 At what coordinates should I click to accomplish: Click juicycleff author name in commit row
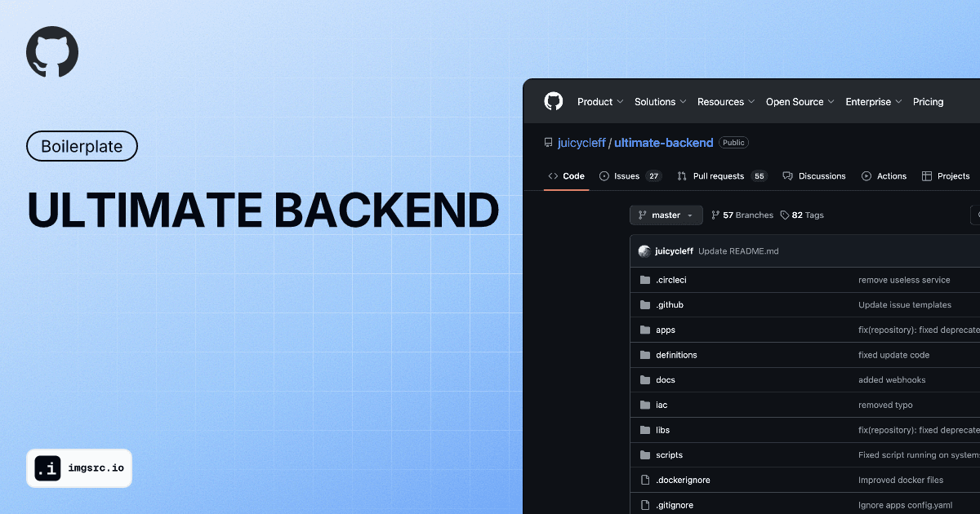[675, 251]
